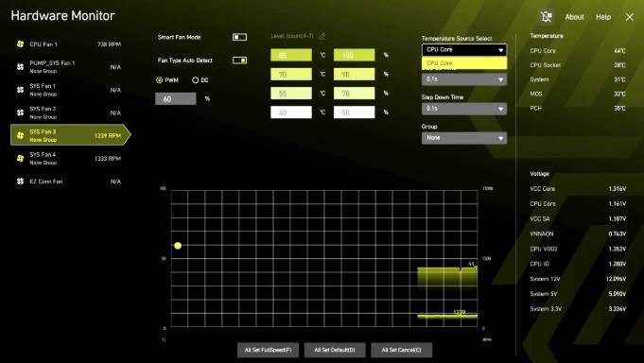
Task: Select the PWM radio button
Action: [x=160, y=80]
